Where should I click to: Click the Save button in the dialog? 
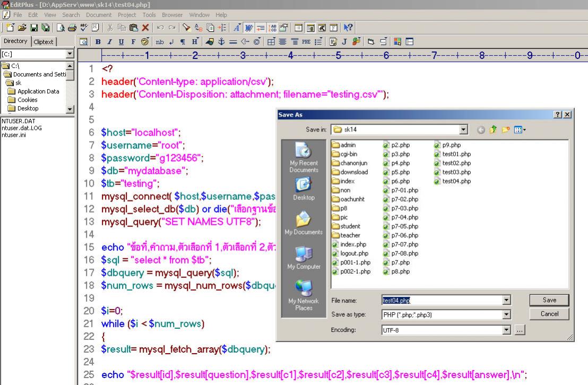pyautogui.click(x=549, y=300)
